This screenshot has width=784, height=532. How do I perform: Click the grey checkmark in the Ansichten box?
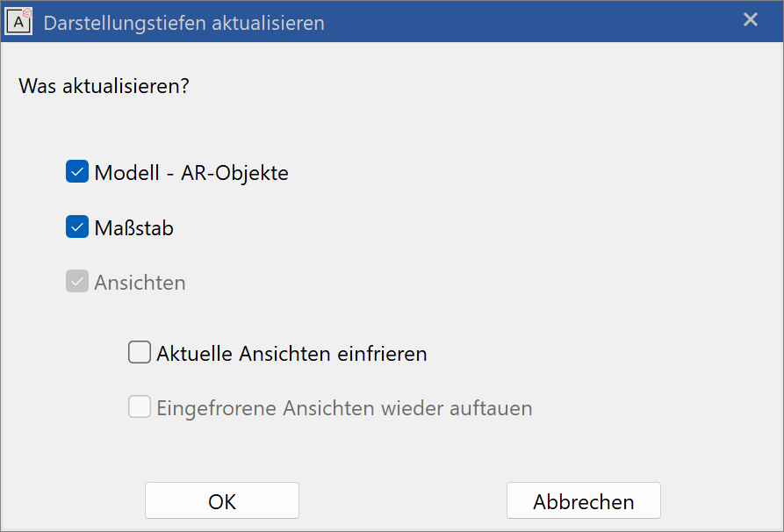[x=77, y=282]
